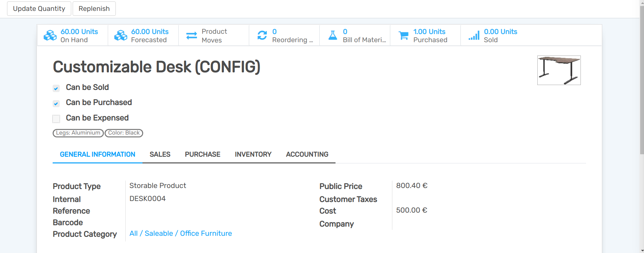Click the Reordering rules refresh icon
Viewport: 644px width, 253px height.
[x=262, y=35]
